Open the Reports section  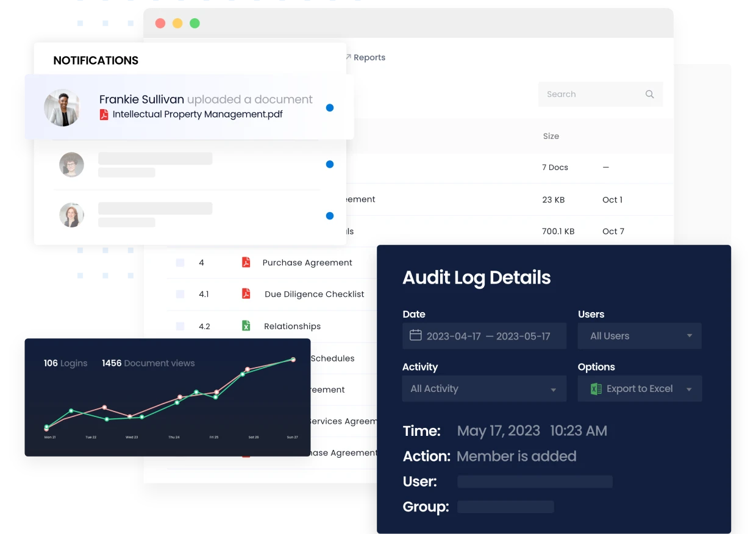[370, 57]
